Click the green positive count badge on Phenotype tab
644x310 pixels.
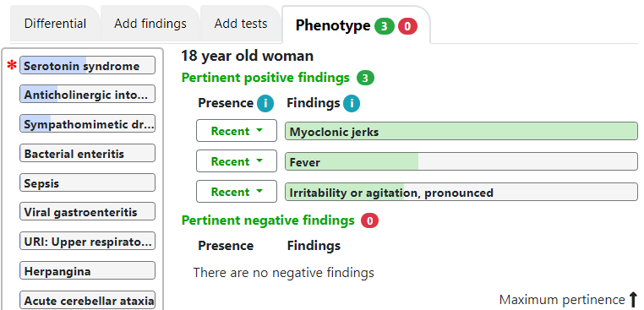[x=384, y=26]
